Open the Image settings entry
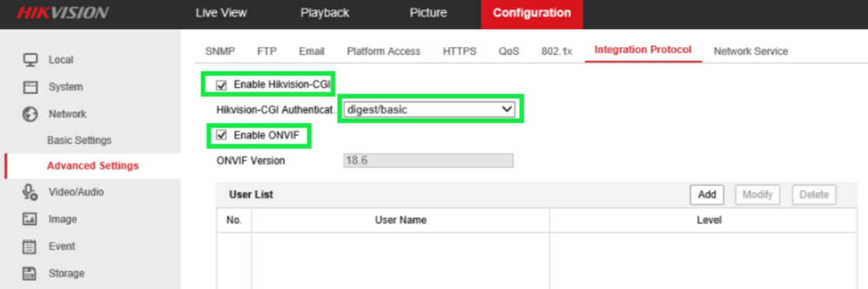Image resolution: width=868 pixels, height=289 pixels. [x=63, y=219]
